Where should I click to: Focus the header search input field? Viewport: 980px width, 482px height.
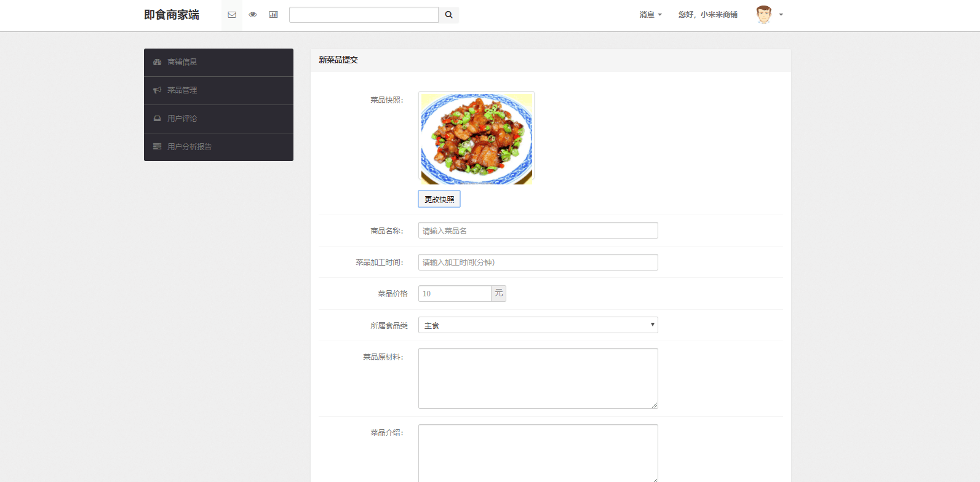(364, 15)
